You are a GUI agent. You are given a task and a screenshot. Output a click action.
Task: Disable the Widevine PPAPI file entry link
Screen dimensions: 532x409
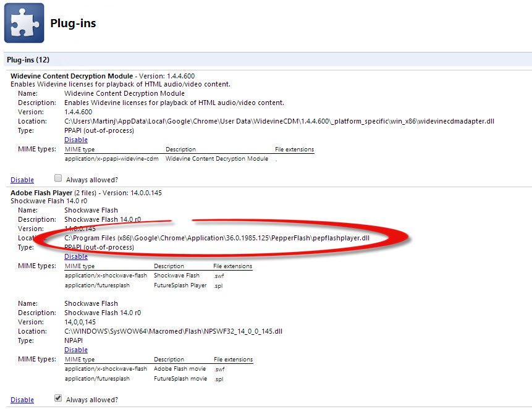click(x=76, y=140)
